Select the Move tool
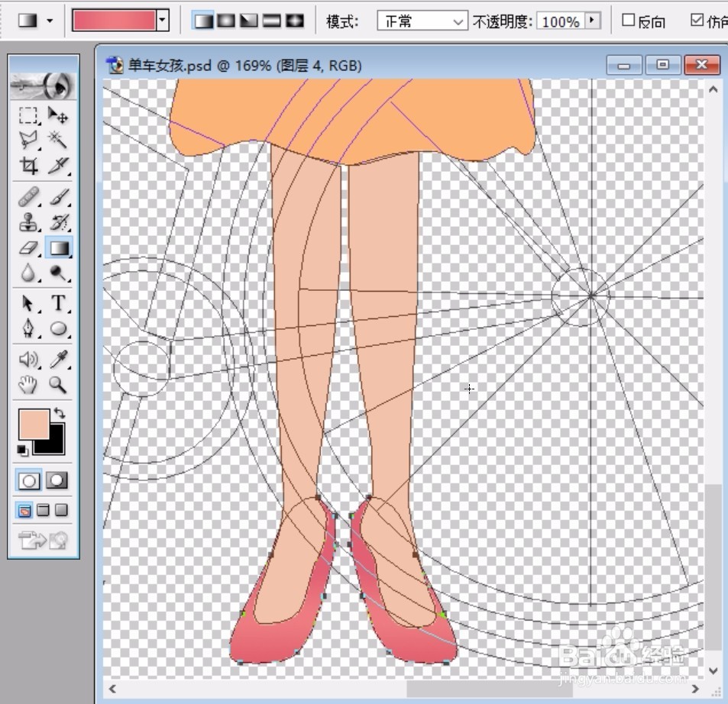Screen dimensions: 728x704 pyautogui.click(x=58, y=115)
